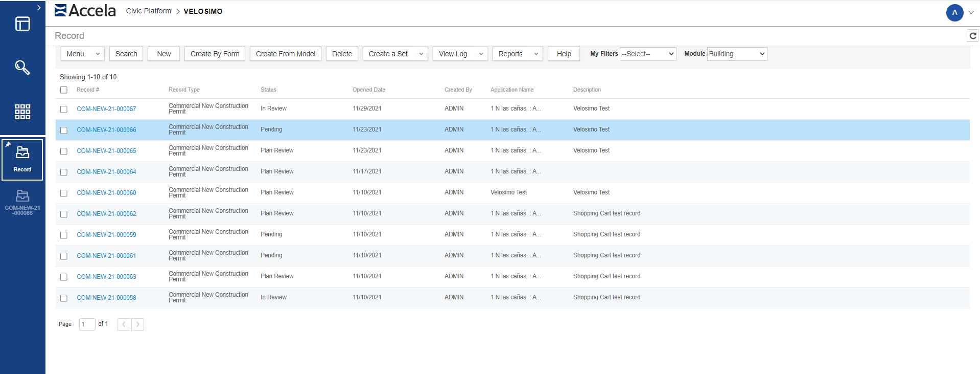Screen dimensions: 980x374
Task: Sort by Created By column header
Action: click(x=458, y=90)
